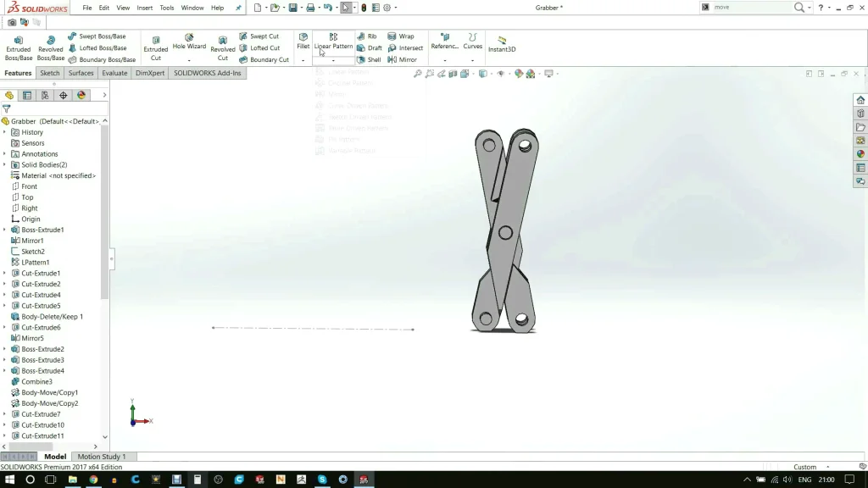
Task: Click the SOLIDWORKS Resources home icon
Action: pyautogui.click(x=860, y=100)
